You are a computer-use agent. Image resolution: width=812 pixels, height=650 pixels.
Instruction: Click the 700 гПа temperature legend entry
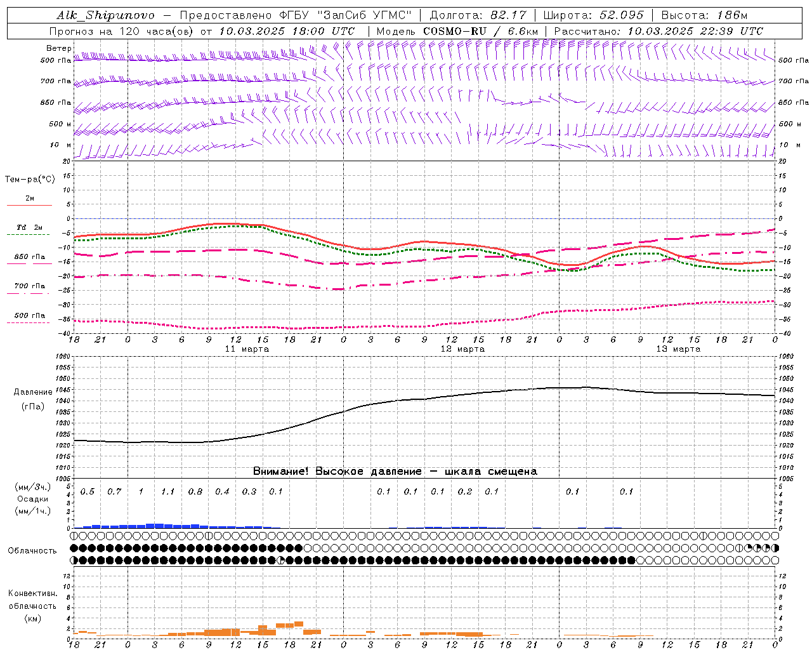(x=29, y=286)
